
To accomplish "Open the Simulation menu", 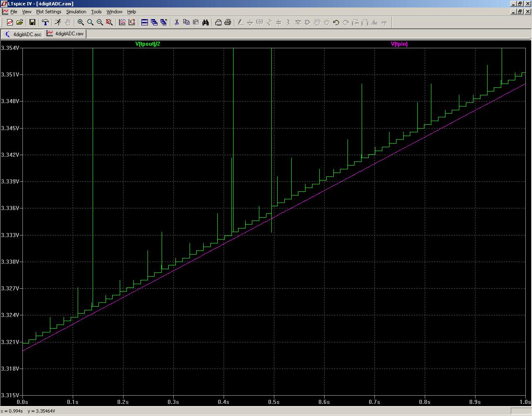I will click(76, 12).
